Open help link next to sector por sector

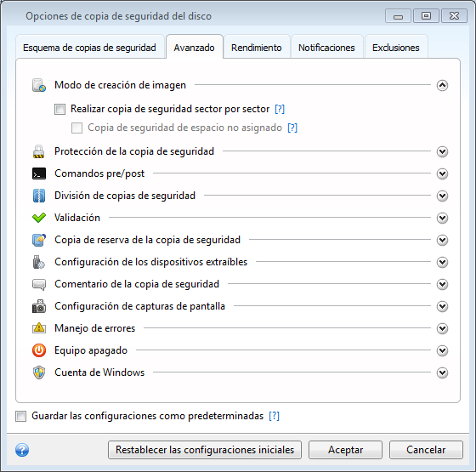tap(280, 109)
